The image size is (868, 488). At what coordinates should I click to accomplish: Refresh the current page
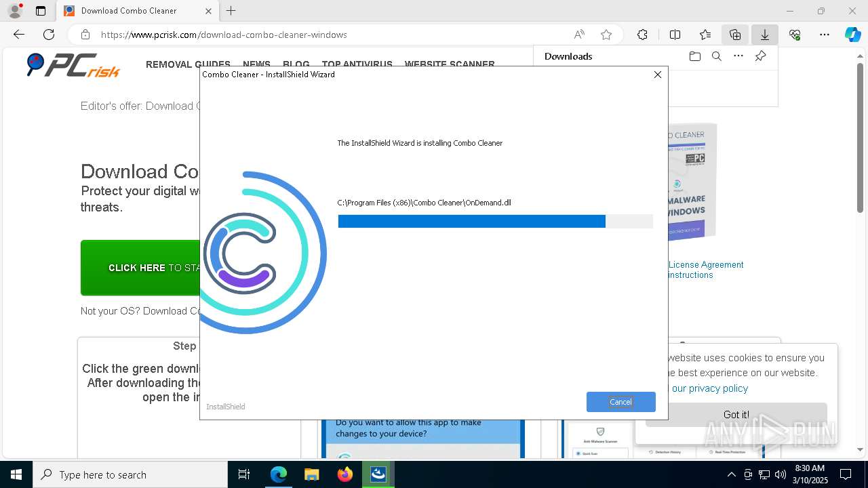49,35
